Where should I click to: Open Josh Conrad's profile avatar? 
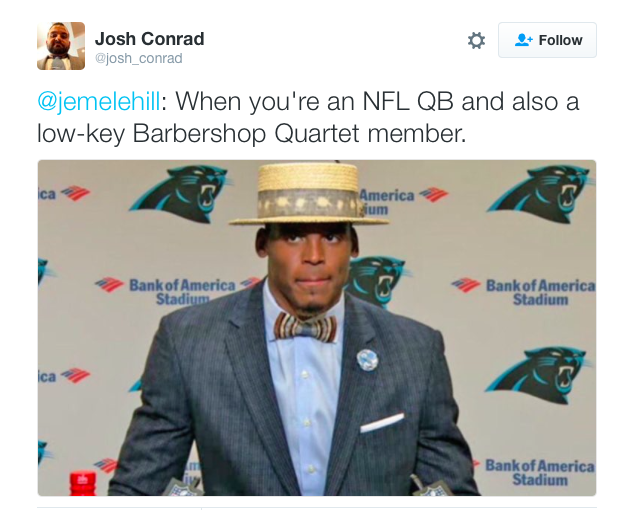tap(61, 46)
